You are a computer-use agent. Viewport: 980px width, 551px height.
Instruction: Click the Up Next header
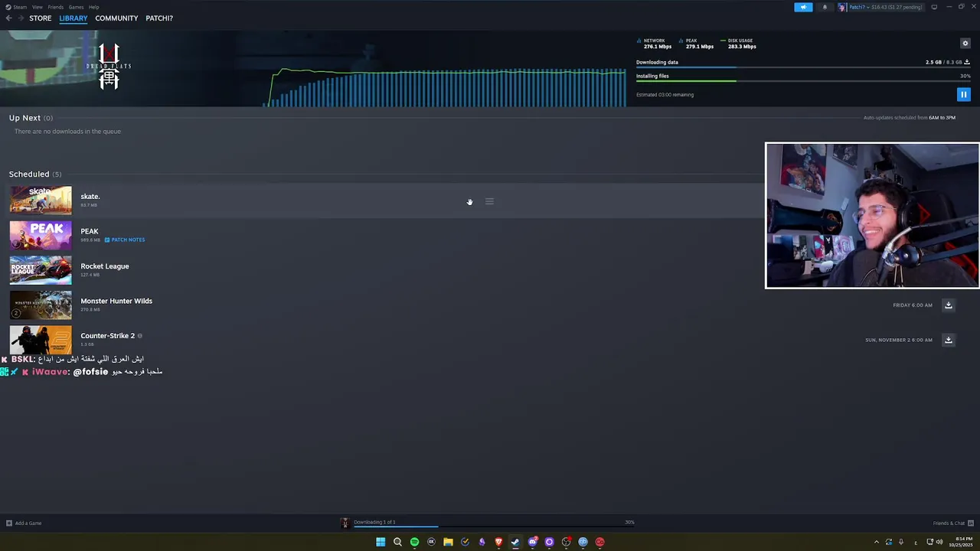pyautogui.click(x=31, y=118)
